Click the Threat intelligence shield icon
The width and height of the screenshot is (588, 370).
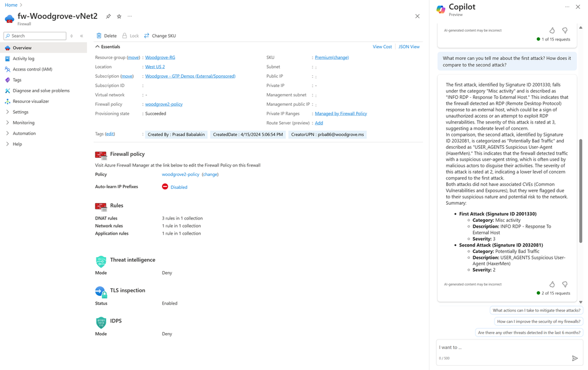[101, 261]
